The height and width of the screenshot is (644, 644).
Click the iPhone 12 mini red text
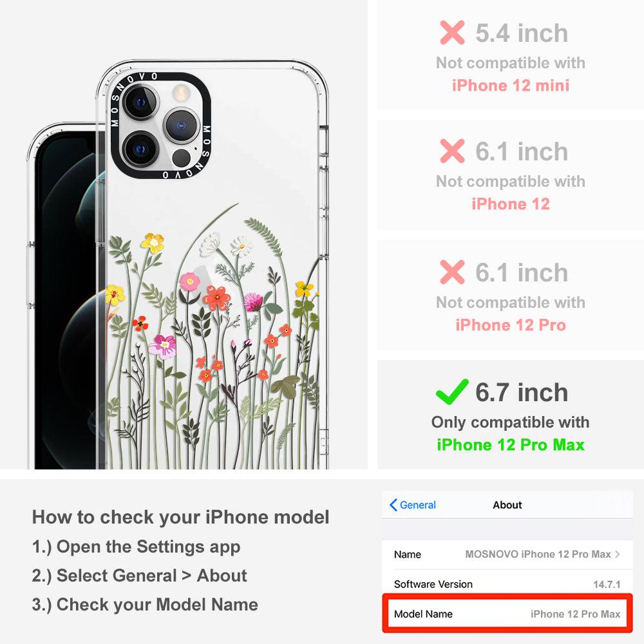(511, 86)
